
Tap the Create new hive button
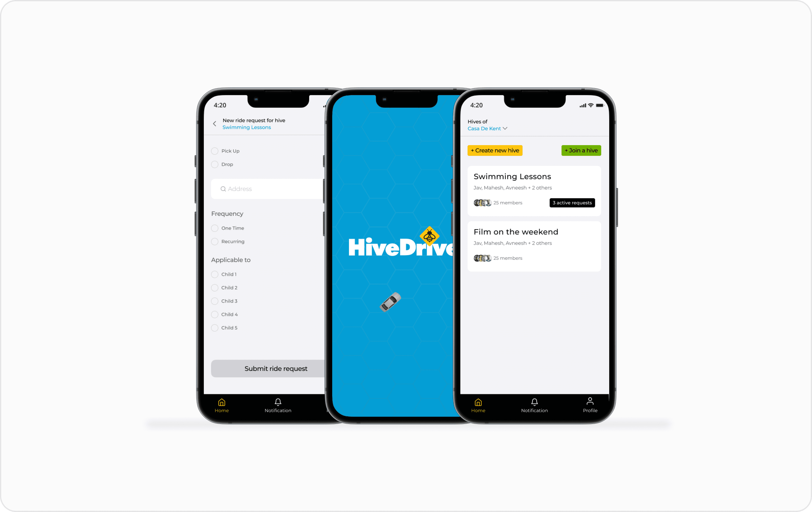[495, 150]
